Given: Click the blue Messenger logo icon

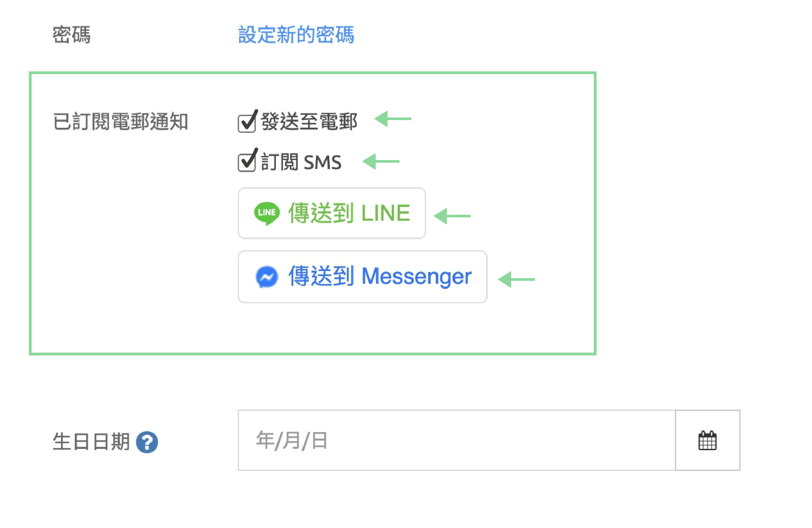Looking at the screenshot, I should (267, 277).
